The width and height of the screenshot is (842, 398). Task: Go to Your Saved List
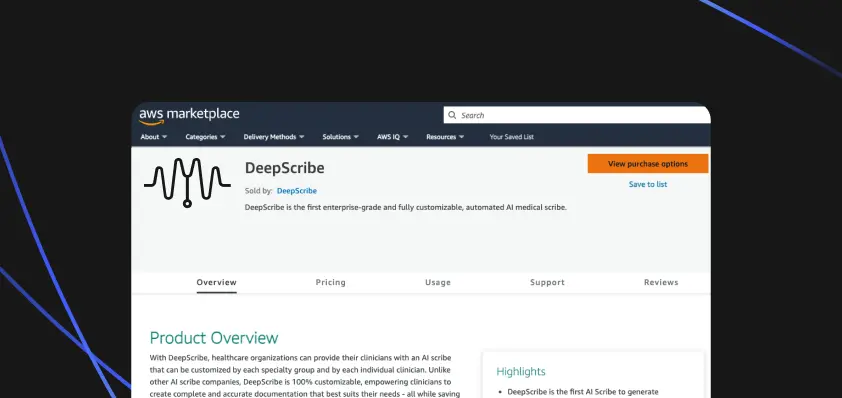[x=511, y=137]
